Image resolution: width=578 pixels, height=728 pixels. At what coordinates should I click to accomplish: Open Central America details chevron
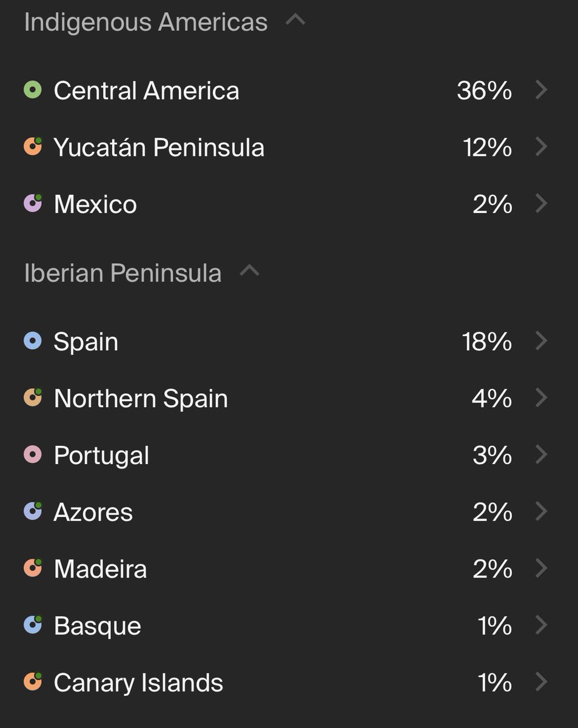click(542, 90)
